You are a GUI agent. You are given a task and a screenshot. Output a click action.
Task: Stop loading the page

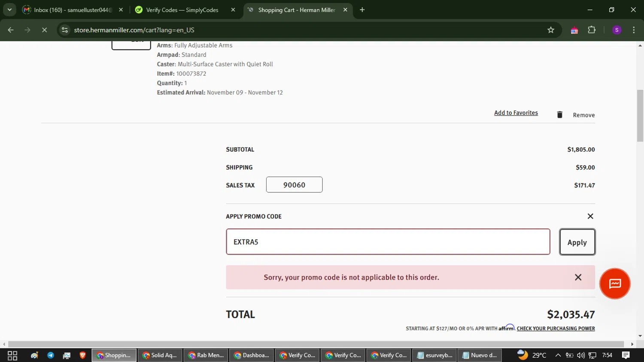(44, 30)
